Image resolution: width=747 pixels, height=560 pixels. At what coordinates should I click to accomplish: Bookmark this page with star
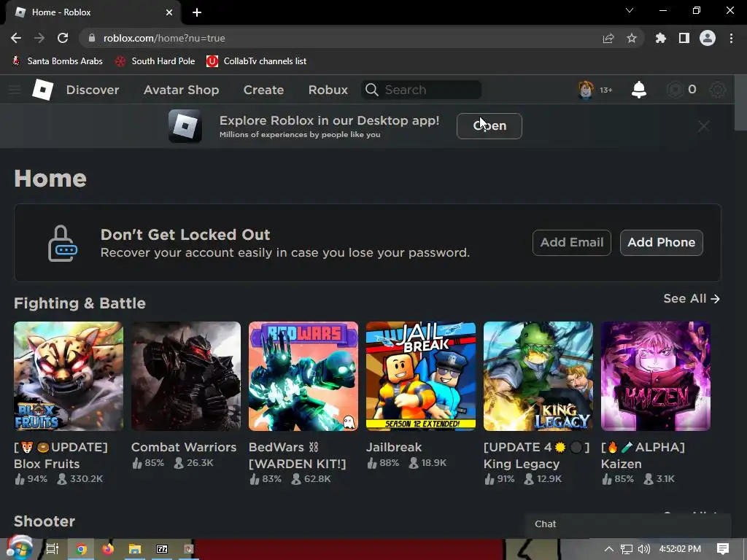tap(632, 38)
